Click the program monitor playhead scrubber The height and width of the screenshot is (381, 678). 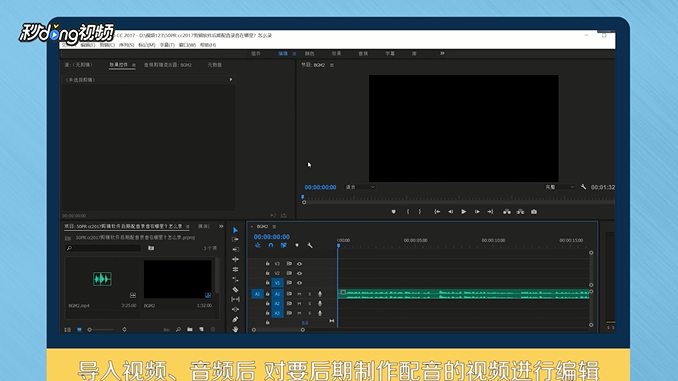(303, 197)
